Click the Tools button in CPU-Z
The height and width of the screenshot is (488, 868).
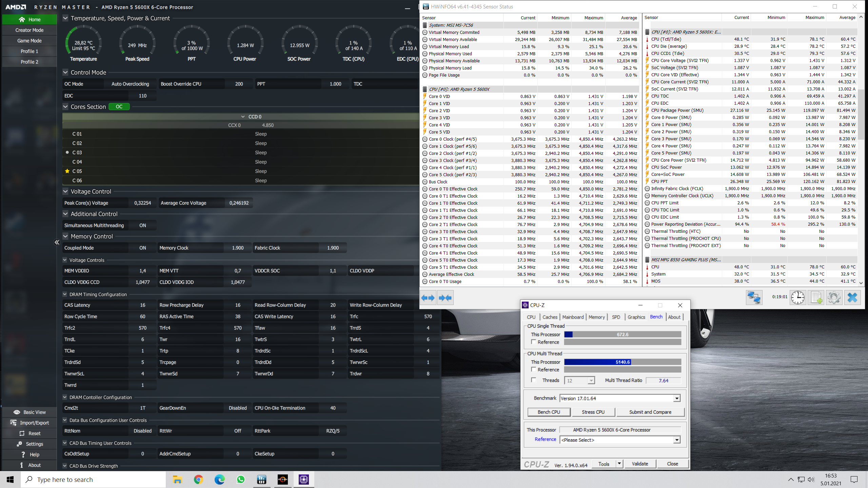click(604, 464)
